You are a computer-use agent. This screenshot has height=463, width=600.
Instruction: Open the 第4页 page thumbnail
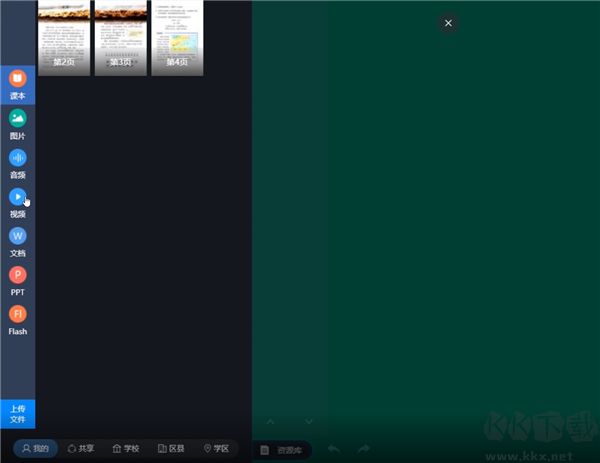pyautogui.click(x=177, y=38)
